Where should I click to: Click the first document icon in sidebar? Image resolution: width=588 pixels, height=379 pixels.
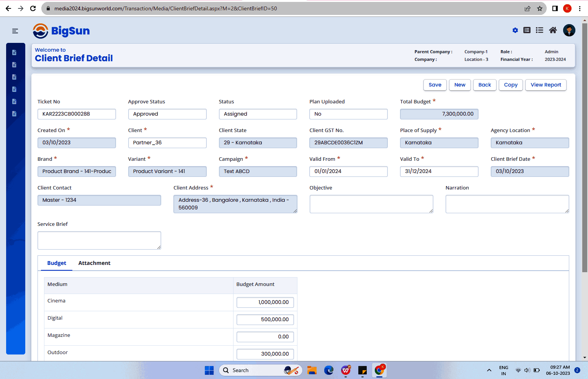(14, 52)
